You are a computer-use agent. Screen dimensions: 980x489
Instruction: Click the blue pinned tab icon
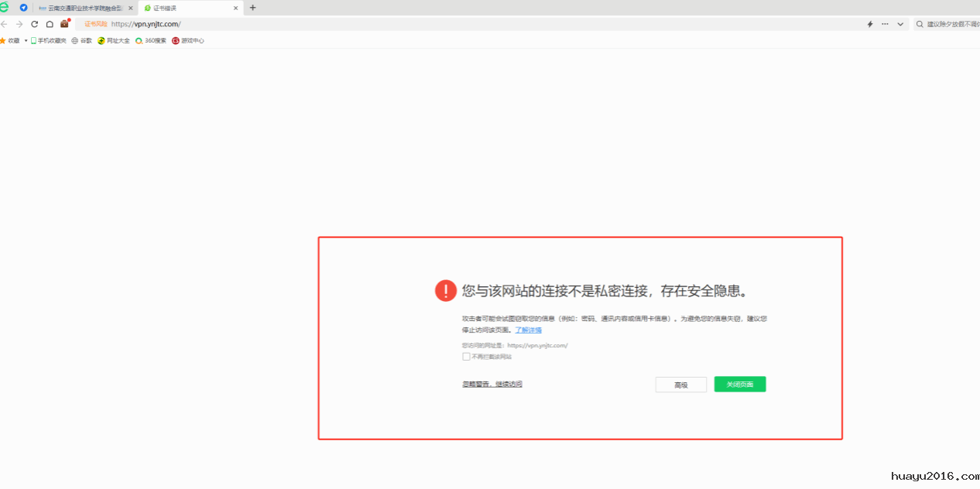[23, 8]
